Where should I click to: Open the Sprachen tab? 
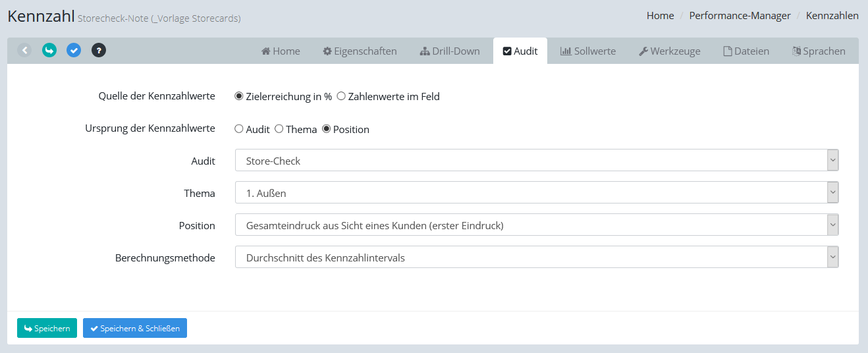pyautogui.click(x=819, y=51)
